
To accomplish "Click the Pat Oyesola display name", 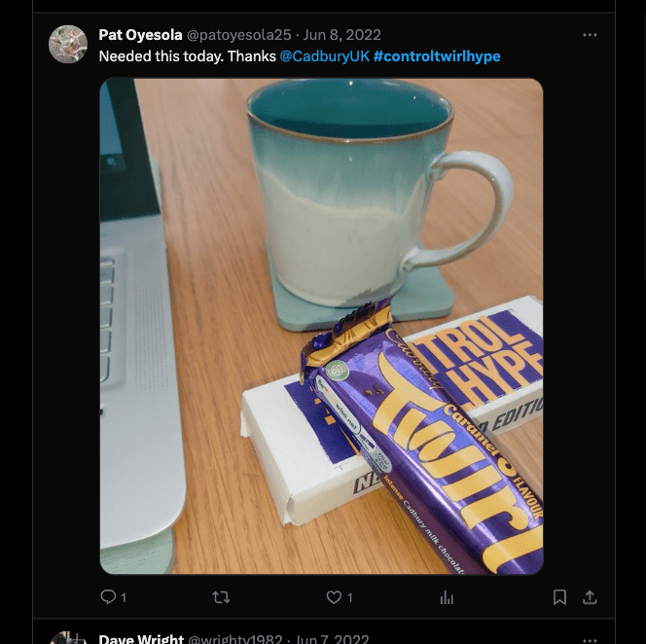I will 140,35.
